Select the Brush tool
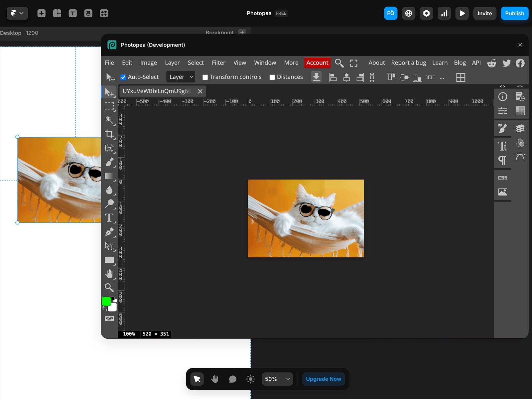This screenshot has height=399, width=532. coord(109,162)
